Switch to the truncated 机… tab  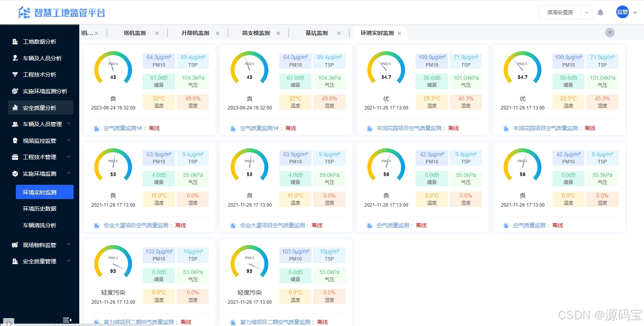pos(87,33)
